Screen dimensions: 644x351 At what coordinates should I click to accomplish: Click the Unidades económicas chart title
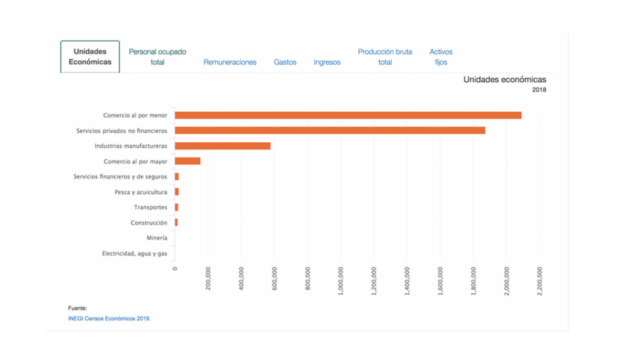tap(505, 80)
